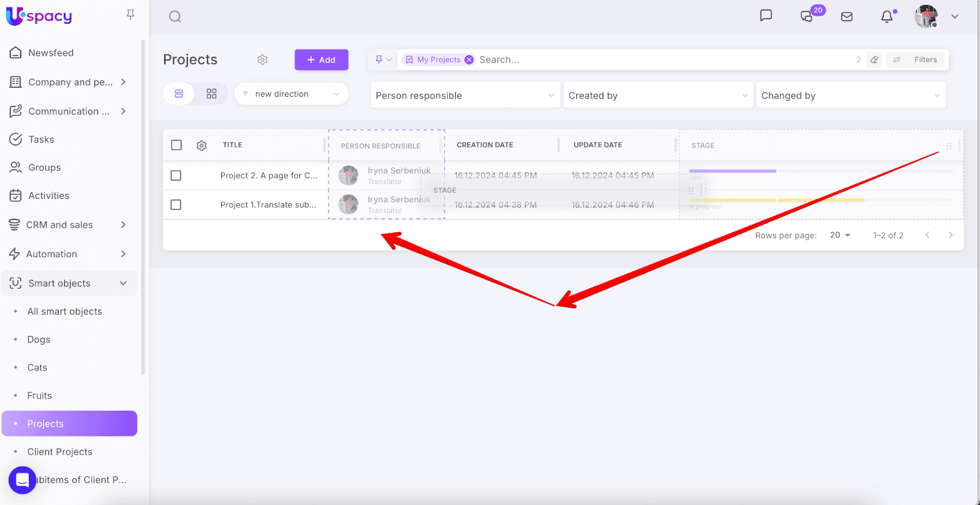Go to Client Projects in sidebar
The width and height of the screenshot is (980, 505).
coord(59,452)
